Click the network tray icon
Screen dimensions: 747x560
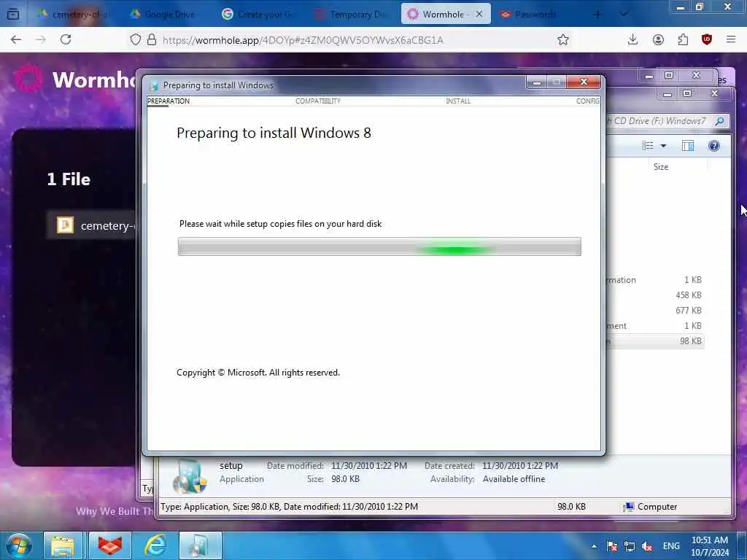pyautogui.click(x=630, y=546)
